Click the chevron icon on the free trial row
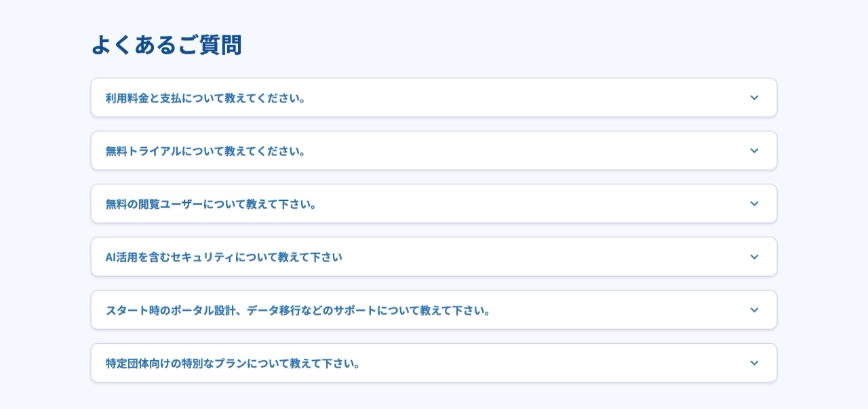This screenshot has width=868, height=409. [x=754, y=151]
